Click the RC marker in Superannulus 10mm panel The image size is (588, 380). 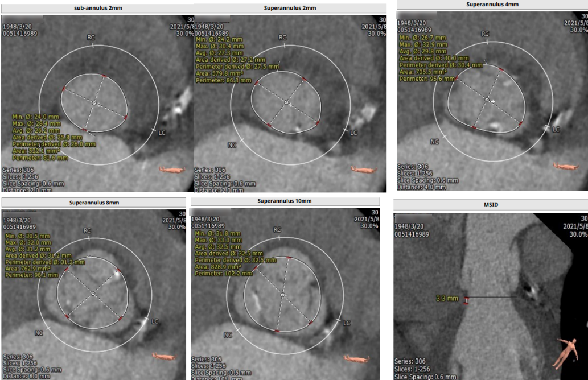(x=277, y=229)
